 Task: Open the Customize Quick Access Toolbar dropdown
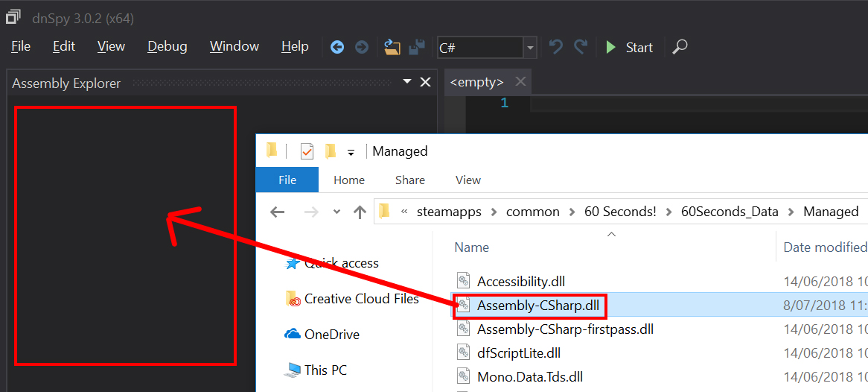pos(351,152)
